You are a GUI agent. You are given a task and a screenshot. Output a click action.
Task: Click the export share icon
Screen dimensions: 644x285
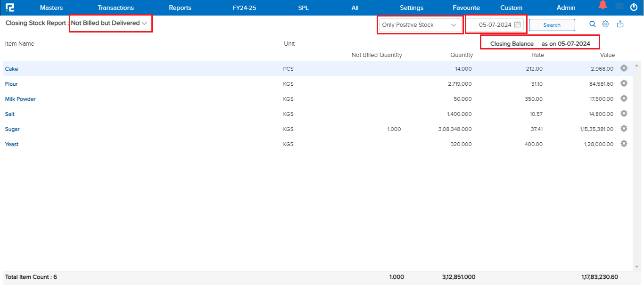(x=620, y=24)
